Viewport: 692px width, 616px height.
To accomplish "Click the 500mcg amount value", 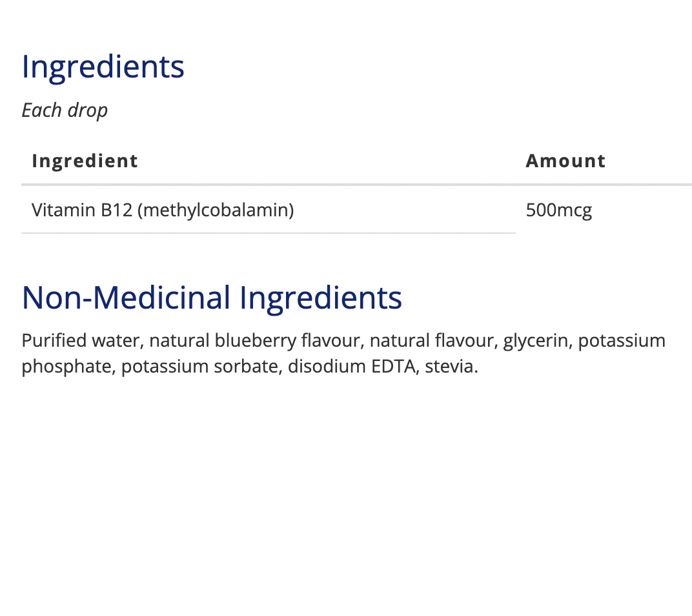I will pos(558,210).
